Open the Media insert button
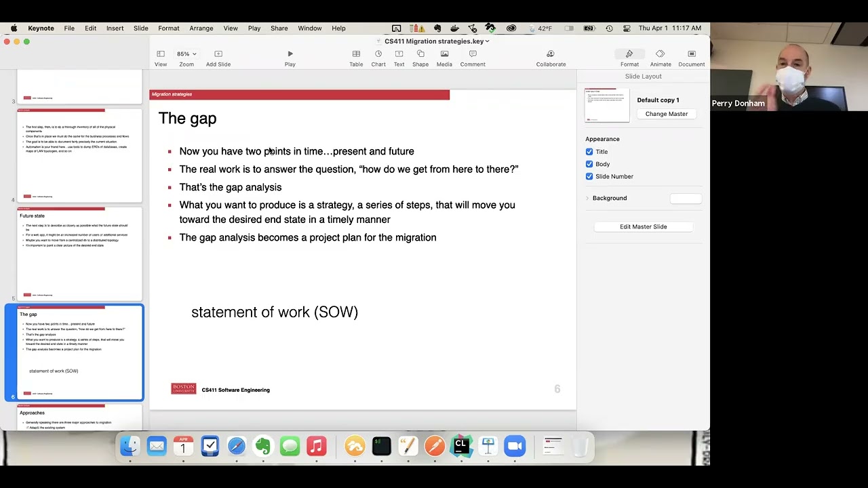868x488 pixels. point(444,58)
